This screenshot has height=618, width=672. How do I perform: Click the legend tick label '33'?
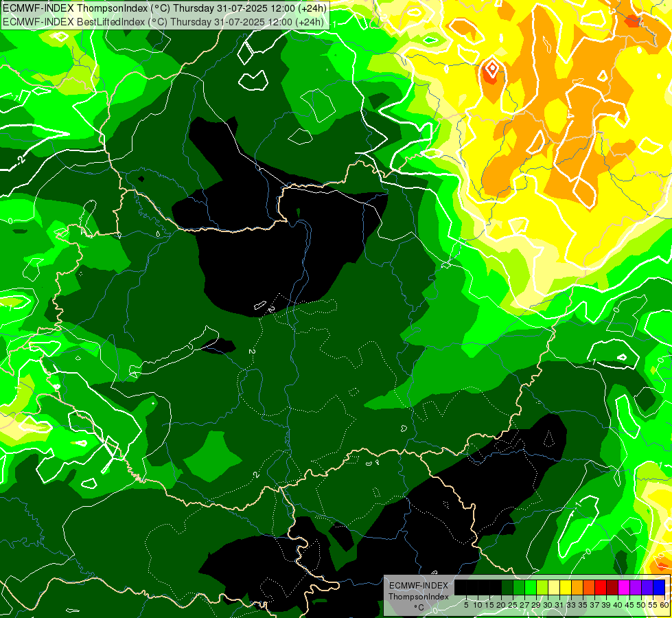coord(571,605)
